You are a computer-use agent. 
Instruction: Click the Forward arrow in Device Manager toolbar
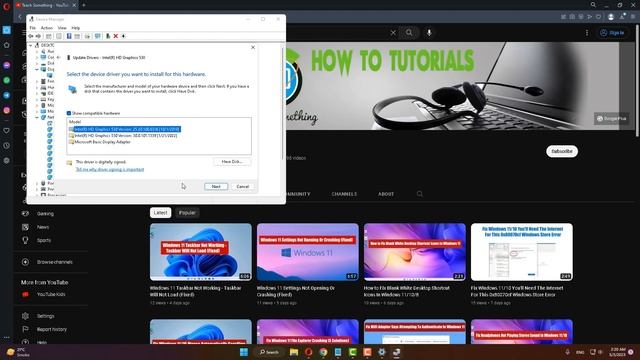[x=38, y=36]
